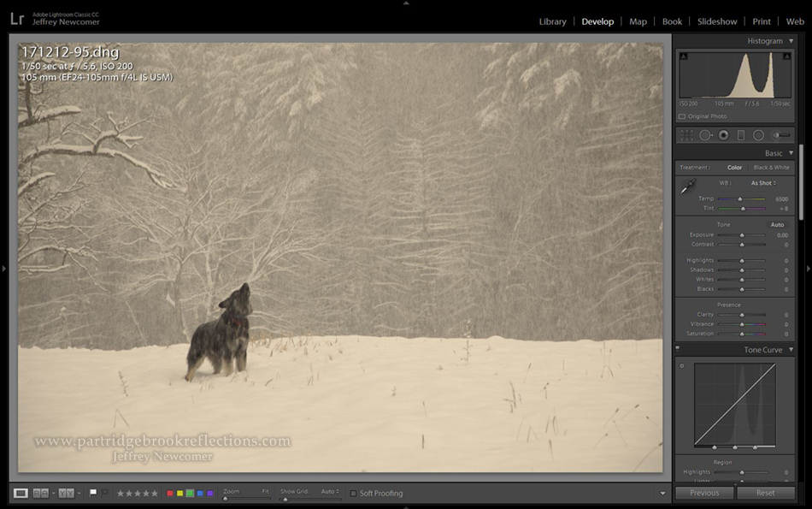Screen dimensions: 812x509
Task: Apply the yellow color label
Action: click(x=179, y=494)
